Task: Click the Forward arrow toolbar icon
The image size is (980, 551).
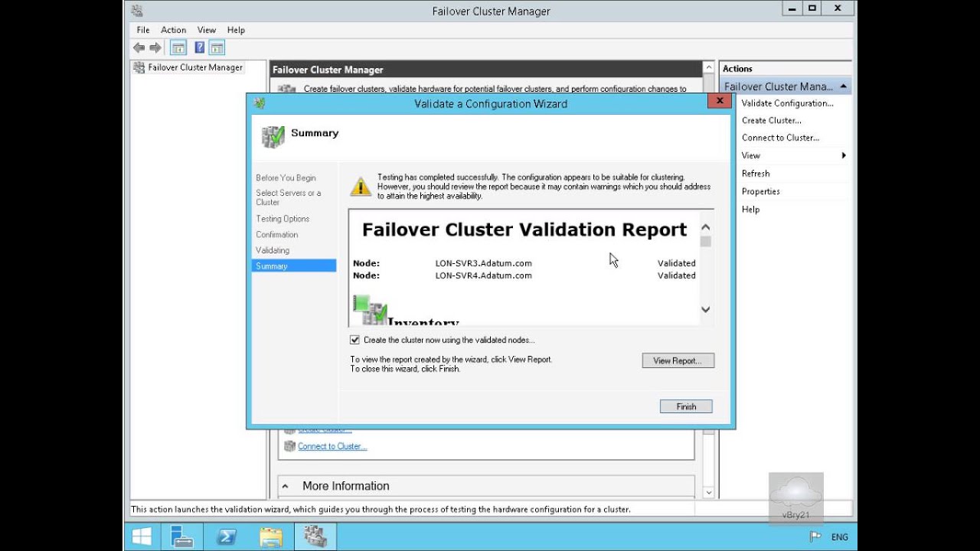Action: tap(155, 47)
